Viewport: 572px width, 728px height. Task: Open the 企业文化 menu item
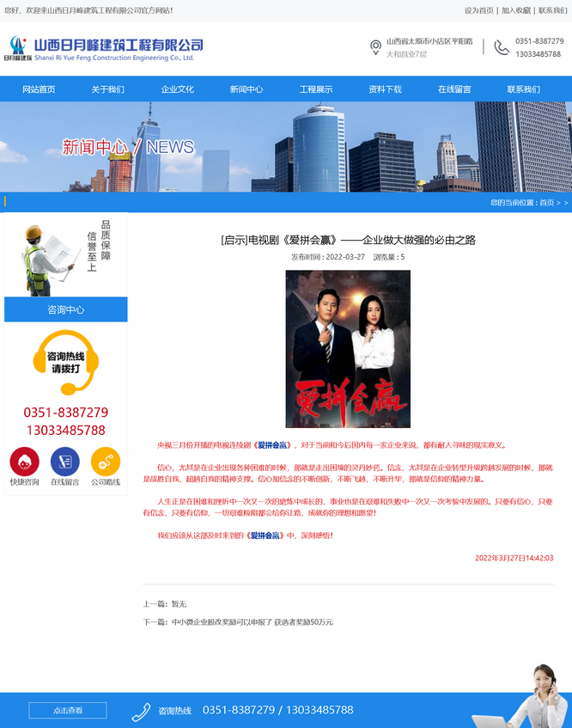(x=178, y=89)
